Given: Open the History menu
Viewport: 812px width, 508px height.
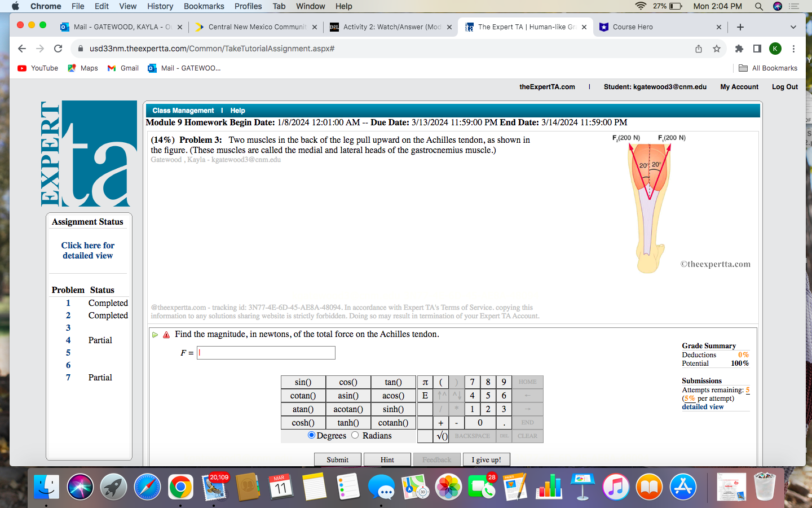Looking at the screenshot, I should pos(160,6).
